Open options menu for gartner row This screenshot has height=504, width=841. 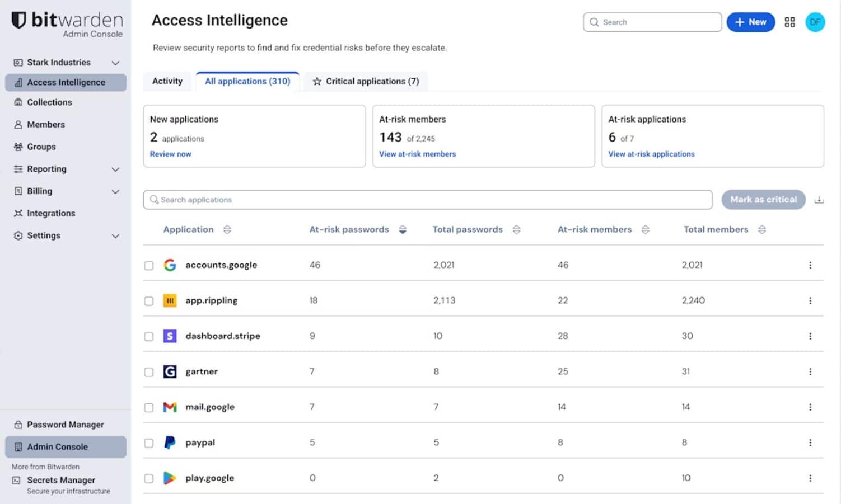click(810, 372)
